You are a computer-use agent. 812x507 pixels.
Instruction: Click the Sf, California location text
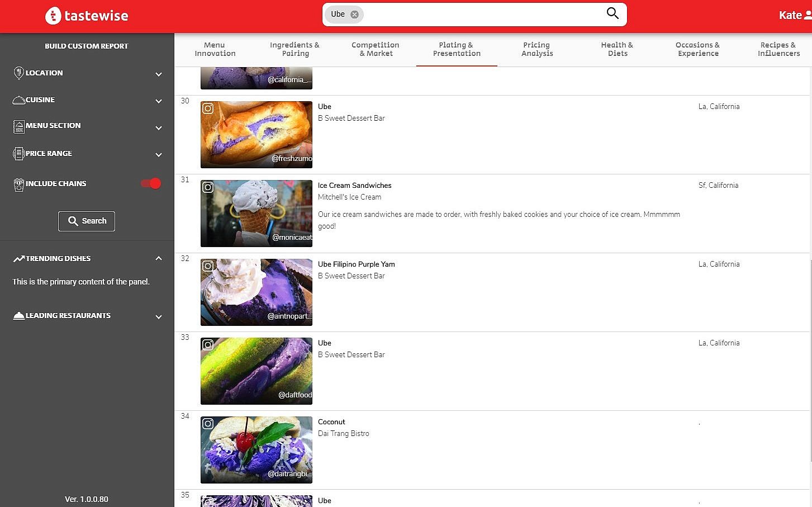(719, 186)
